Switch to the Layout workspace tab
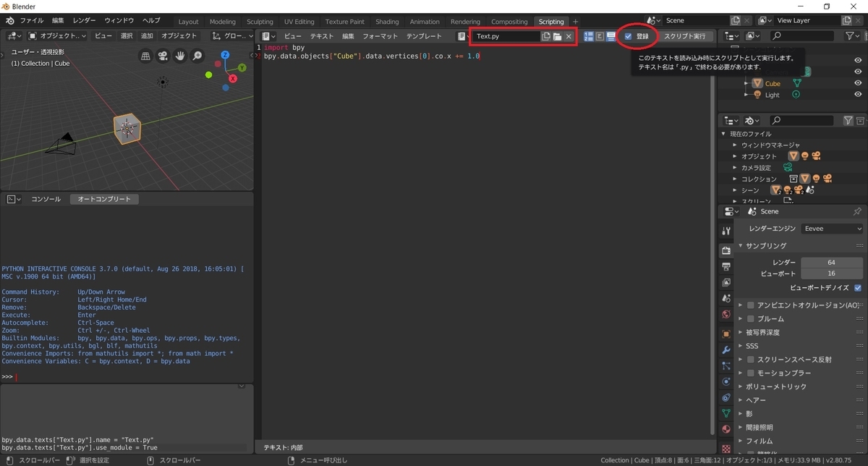The height and width of the screenshot is (466, 868). (188, 22)
